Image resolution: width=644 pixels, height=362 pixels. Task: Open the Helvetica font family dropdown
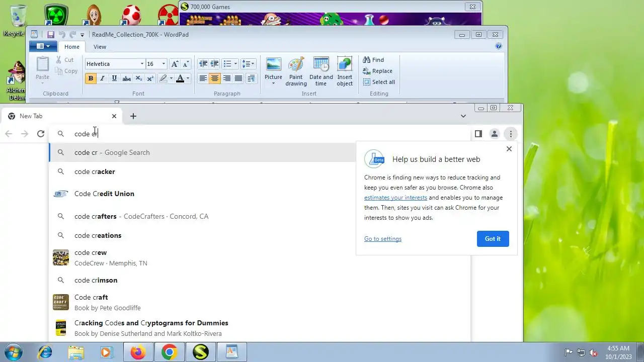pyautogui.click(x=142, y=64)
